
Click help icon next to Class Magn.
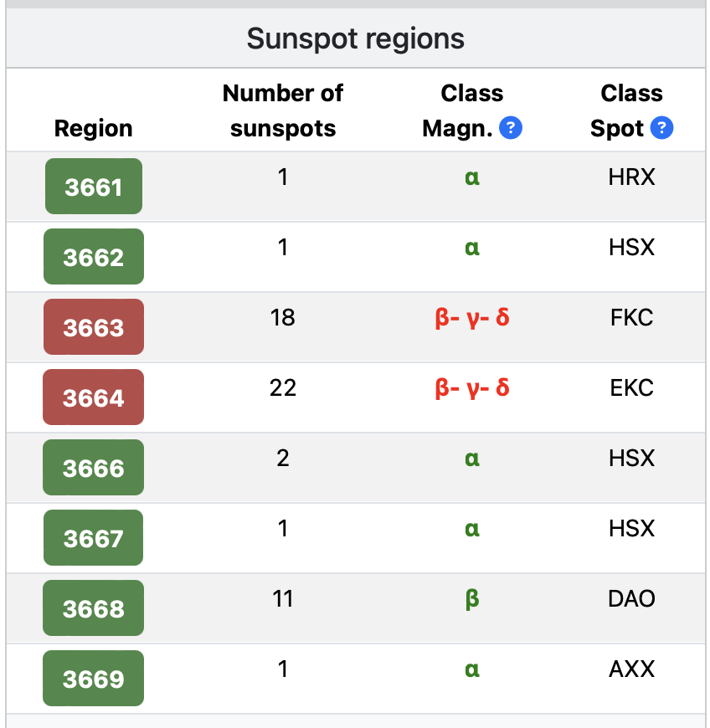pos(510,128)
